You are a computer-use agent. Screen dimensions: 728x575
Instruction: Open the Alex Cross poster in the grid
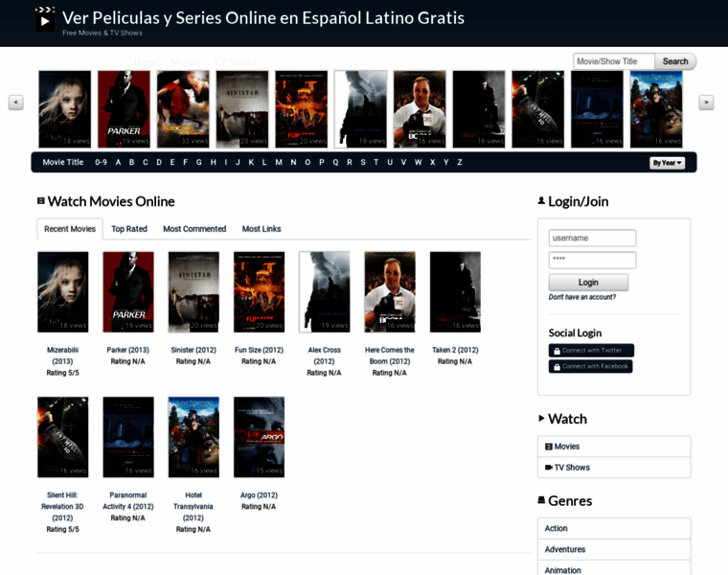click(x=325, y=292)
